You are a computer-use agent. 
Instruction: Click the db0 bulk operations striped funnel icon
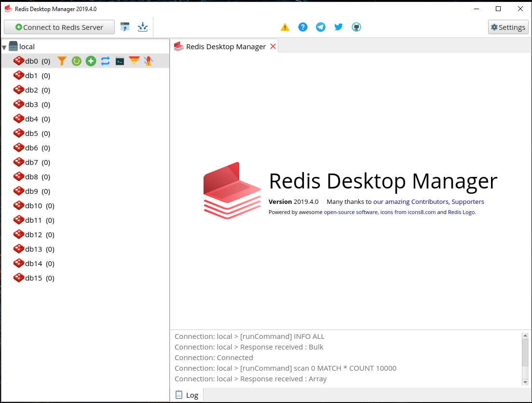click(135, 61)
